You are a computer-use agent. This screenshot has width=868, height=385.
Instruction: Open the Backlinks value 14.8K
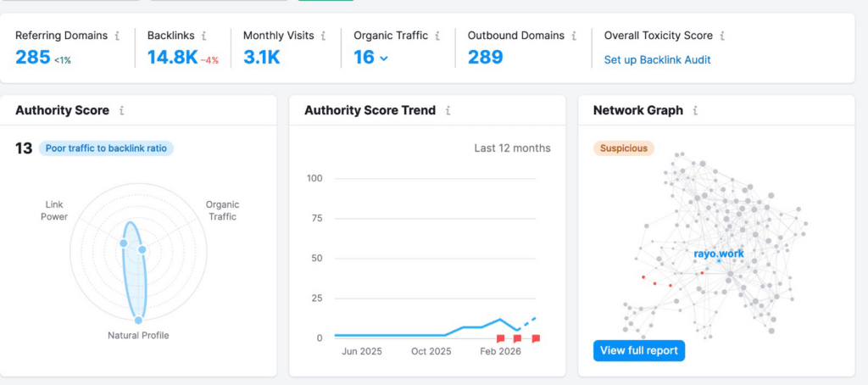pos(172,58)
